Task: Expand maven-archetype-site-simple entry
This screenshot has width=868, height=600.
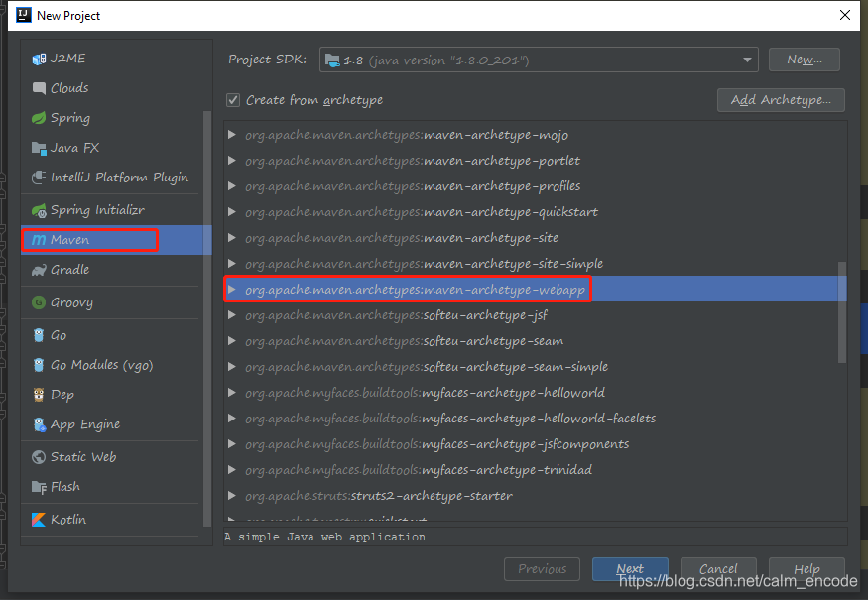Action: pos(232,264)
